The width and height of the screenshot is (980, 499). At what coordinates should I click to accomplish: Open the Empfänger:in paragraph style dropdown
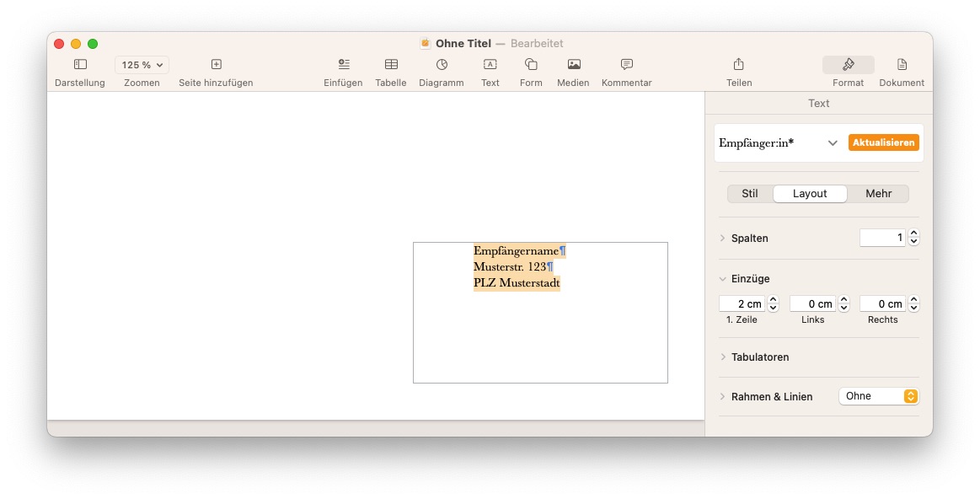[x=832, y=143]
